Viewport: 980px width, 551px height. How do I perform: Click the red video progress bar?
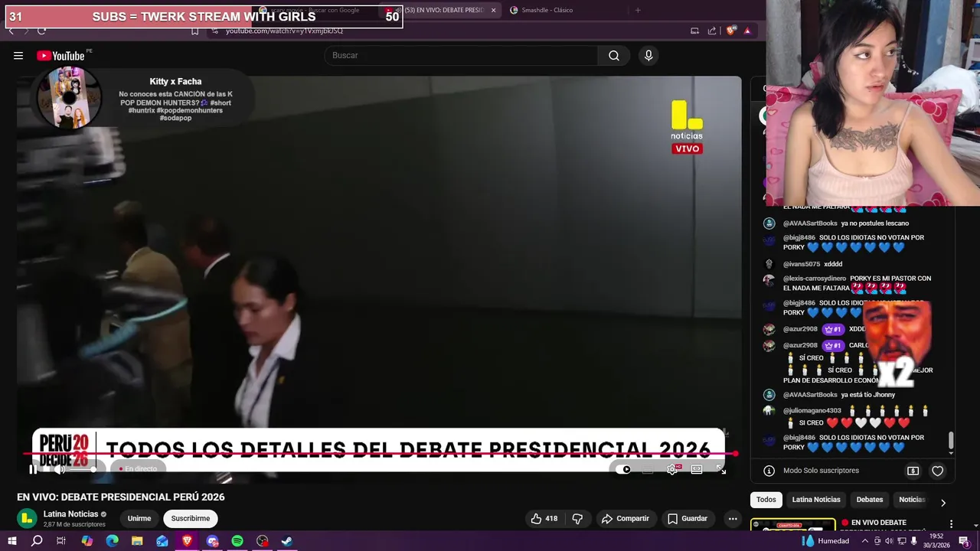pyautogui.click(x=379, y=454)
